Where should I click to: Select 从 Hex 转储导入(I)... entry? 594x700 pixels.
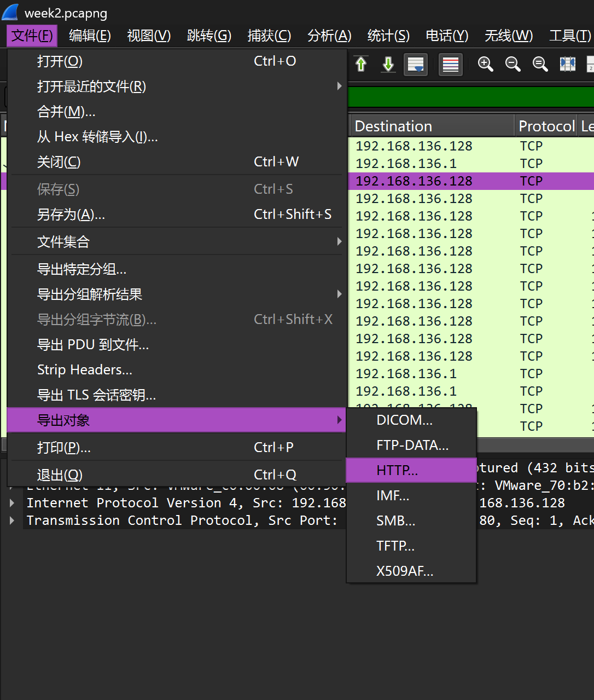(177, 137)
